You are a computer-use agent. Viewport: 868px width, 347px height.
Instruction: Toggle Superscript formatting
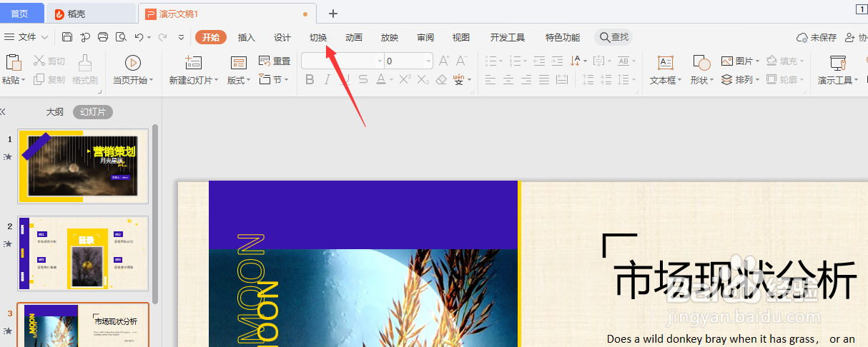[405, 80]
